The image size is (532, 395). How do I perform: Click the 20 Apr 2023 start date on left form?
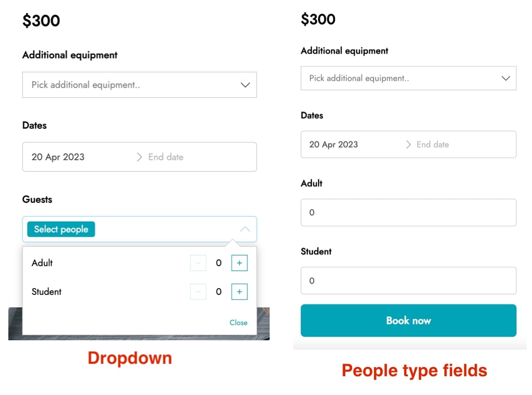click(58, 157)
